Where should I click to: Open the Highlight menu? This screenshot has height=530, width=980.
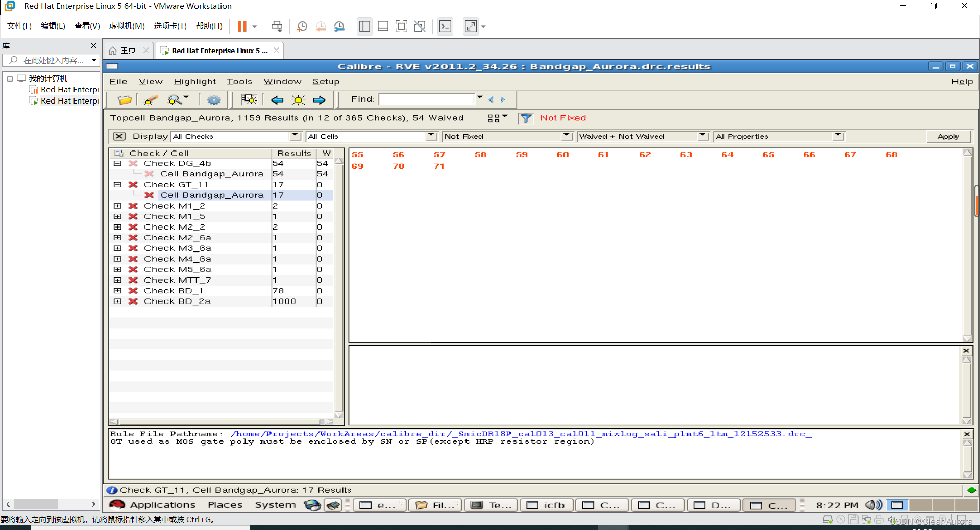tap(194, 81)
